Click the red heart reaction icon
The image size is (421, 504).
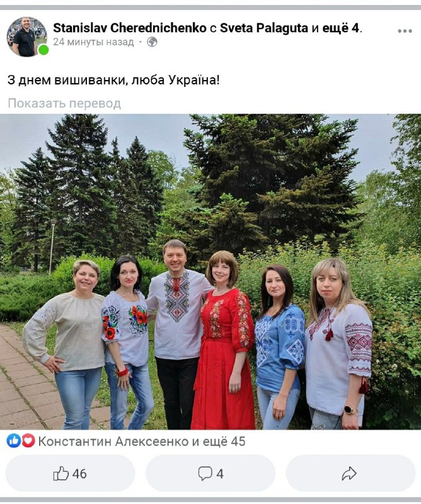point(28,441)
